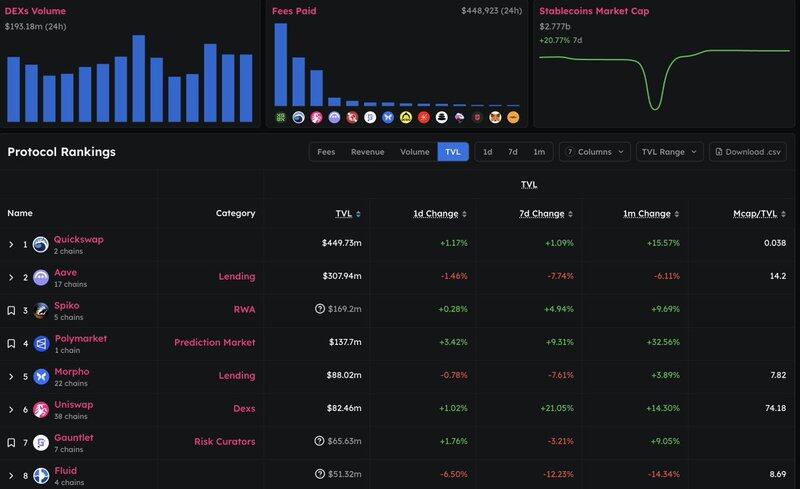Image resolution: width=800 pixels, height=489 pixels.
Task: Bookmark the Polymarket protocol row
Action: 11,344
